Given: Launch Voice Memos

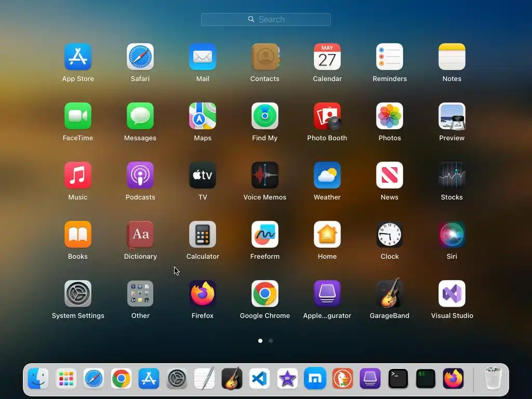Looking at the screenshot, I should tap(265, 175).
